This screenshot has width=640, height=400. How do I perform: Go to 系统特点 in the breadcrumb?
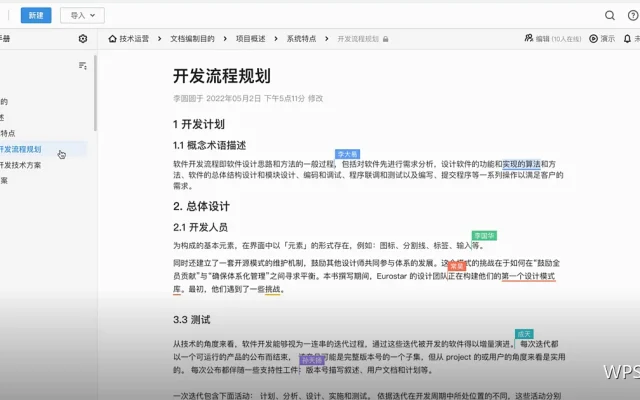301,39
